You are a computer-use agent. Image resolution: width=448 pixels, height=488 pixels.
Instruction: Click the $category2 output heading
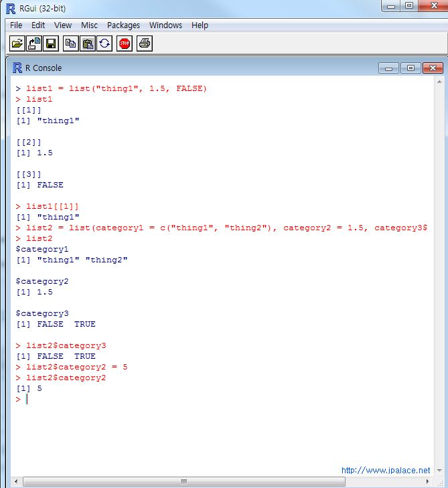click(42, 281)
